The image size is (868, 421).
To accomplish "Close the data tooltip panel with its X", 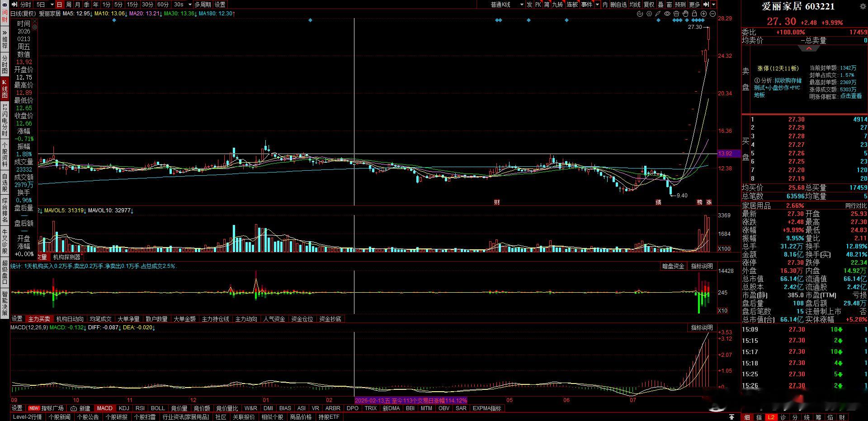I will click(x=35, y=21).
